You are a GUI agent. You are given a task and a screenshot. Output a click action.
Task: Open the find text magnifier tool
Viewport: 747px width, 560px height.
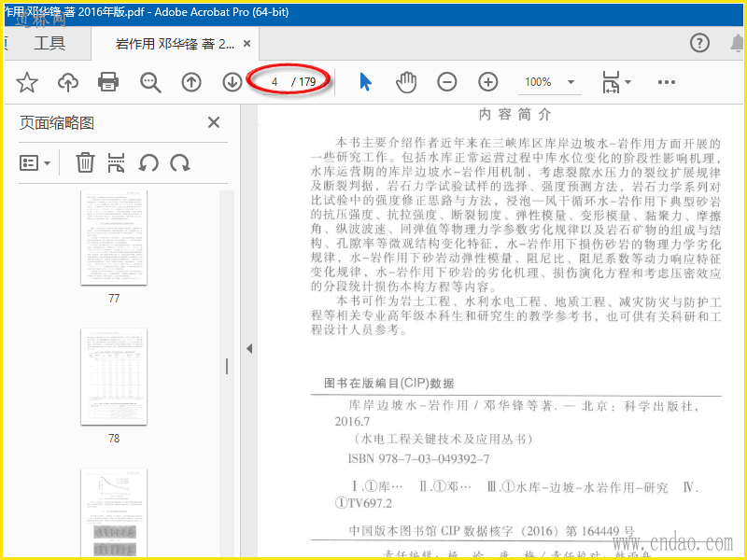(150, 82)
